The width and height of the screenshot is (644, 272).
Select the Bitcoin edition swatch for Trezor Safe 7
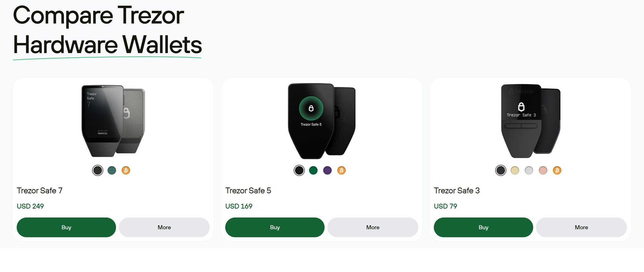(x=125, y=170)
